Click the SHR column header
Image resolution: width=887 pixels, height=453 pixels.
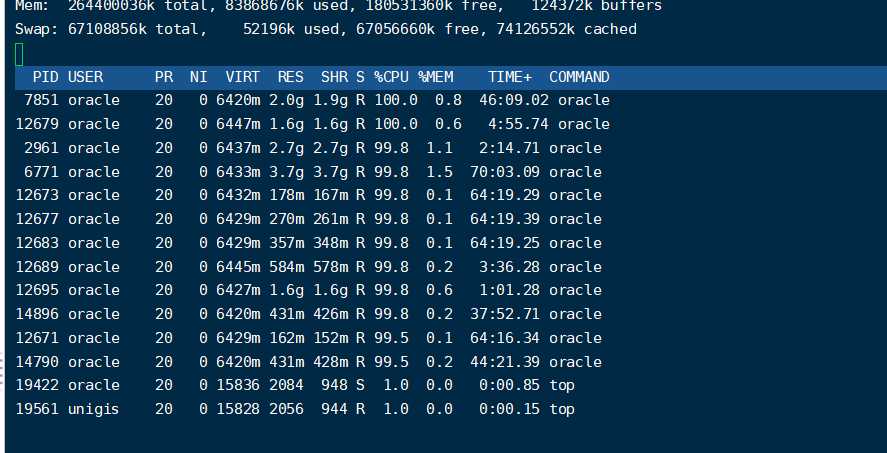(334, 77)
